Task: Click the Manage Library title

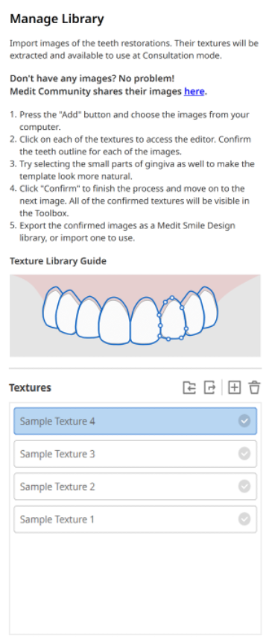Action: pos(57,19)
